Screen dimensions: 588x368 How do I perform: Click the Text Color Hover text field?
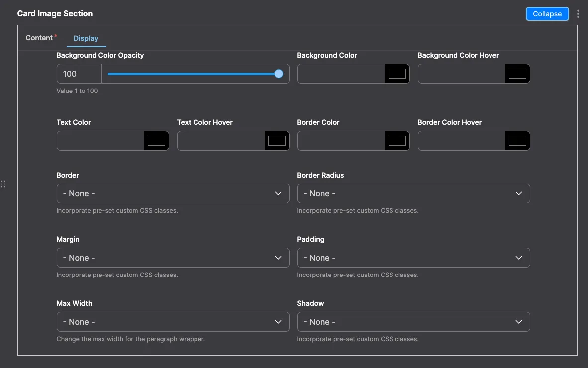[x=221, y=141]
